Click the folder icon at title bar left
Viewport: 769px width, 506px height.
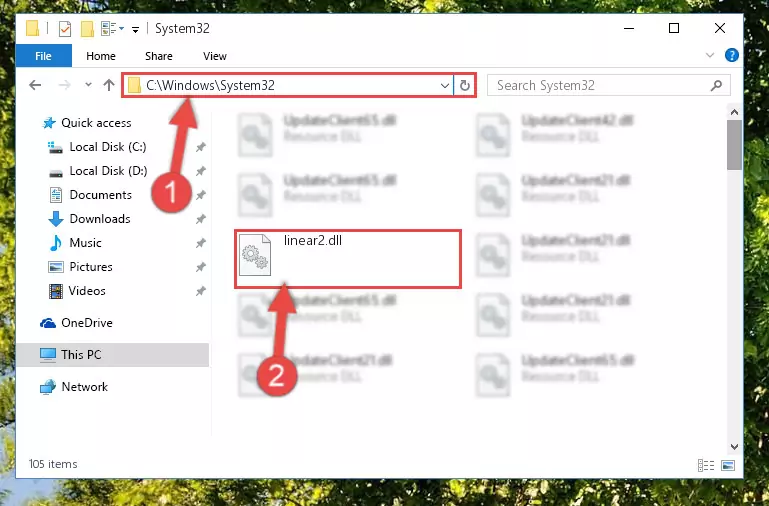pos(32,28)
